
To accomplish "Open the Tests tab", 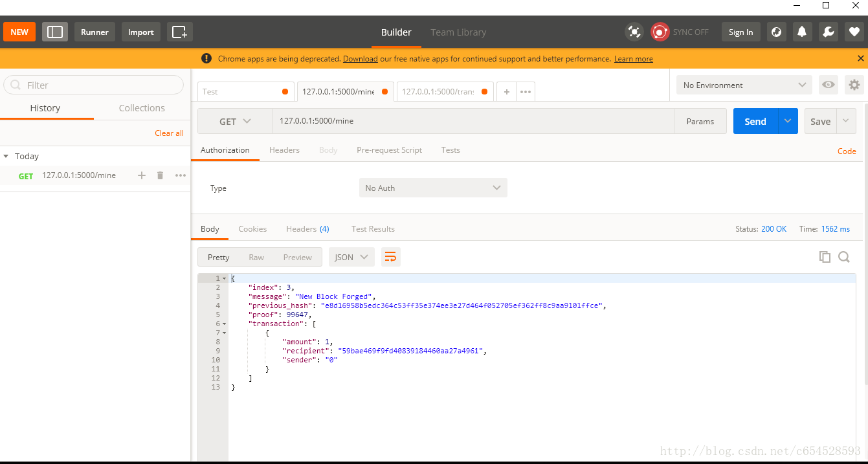I will (451, 150).
